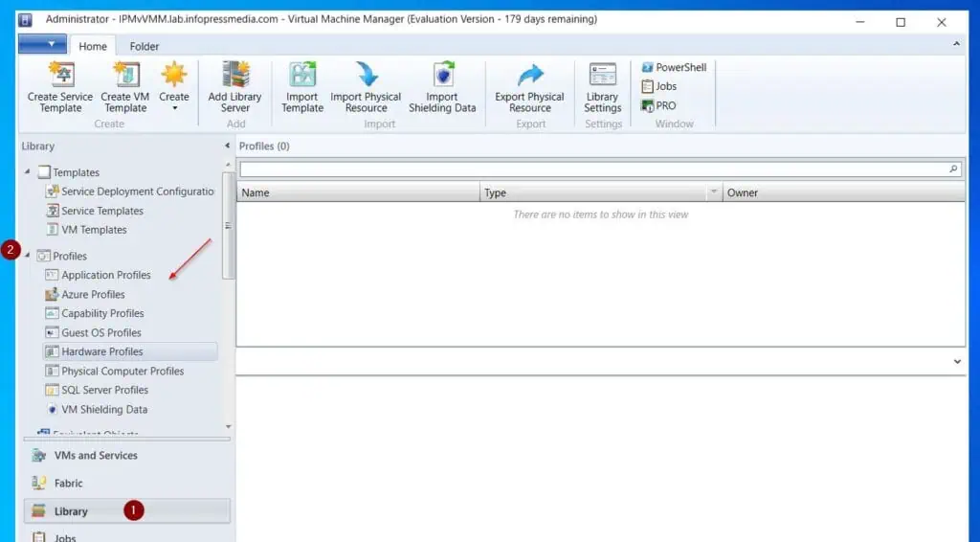The image size is (980, 542).
Task: Click the Create starburst icon
Action: click(x=174, y=75)
